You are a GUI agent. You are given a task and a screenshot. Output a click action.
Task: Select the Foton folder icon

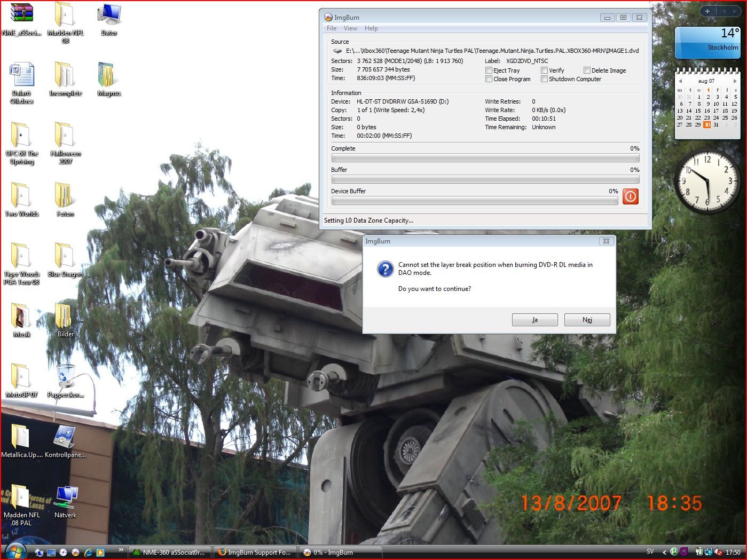point(65,199)
